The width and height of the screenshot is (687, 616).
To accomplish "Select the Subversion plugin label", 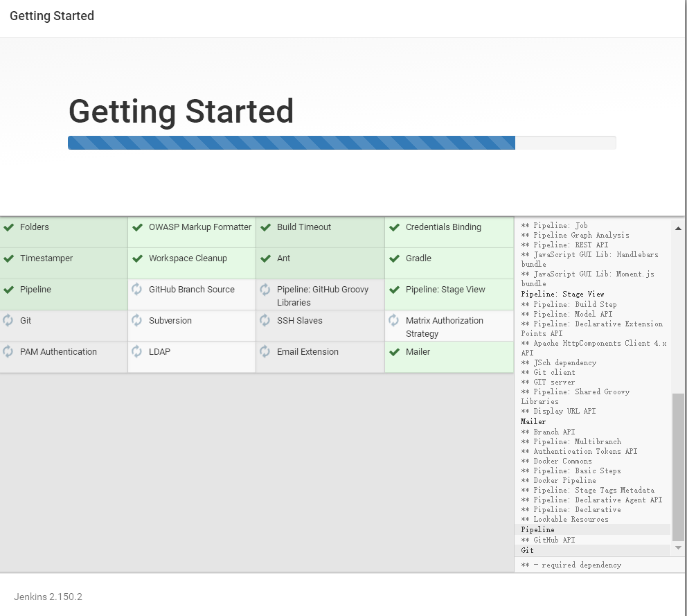I will (x=170, y=321).
